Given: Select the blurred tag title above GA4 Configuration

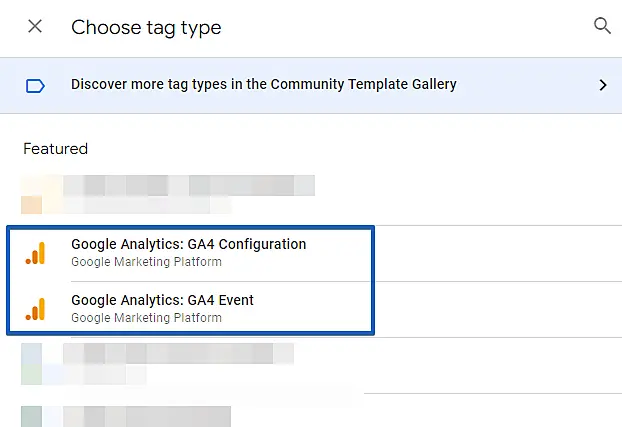Looking at the screenshot, I should click(190, 185).
